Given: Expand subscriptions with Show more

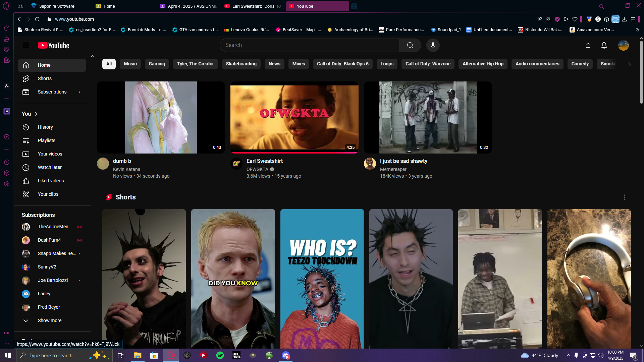Looking at the screenshot, I should pos(52,320).
